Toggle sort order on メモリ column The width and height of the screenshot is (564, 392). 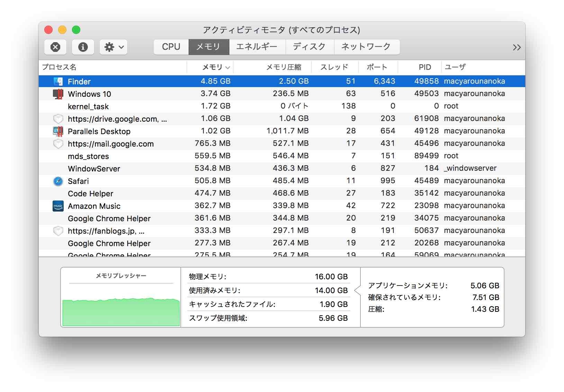tap(210, 67)
